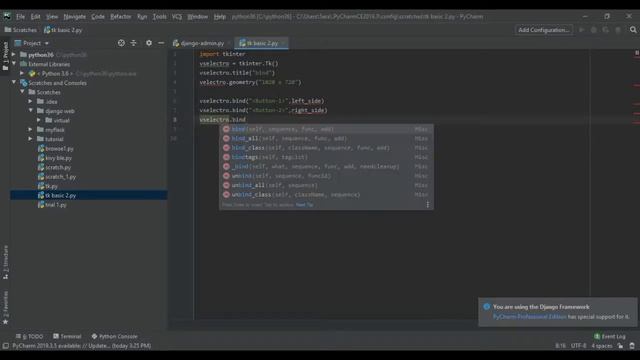This screenshot has height=360, width=640.
Task: Expand the Python 3.6 library node
Action: [22, 73]
